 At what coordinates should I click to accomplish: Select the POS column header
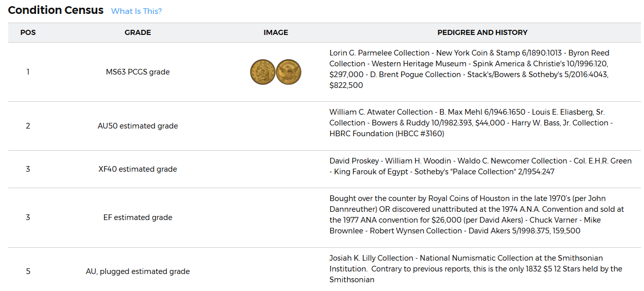point(28,32)
